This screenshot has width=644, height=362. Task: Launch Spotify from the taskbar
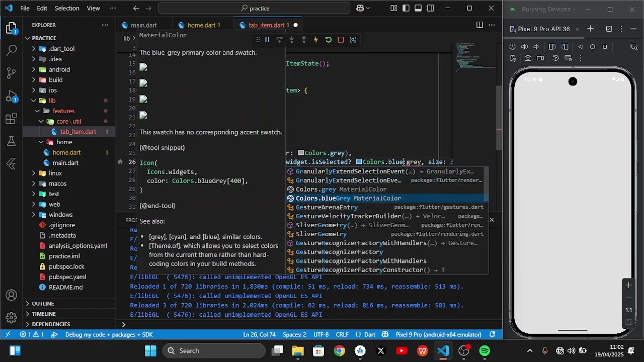[485, 351]
